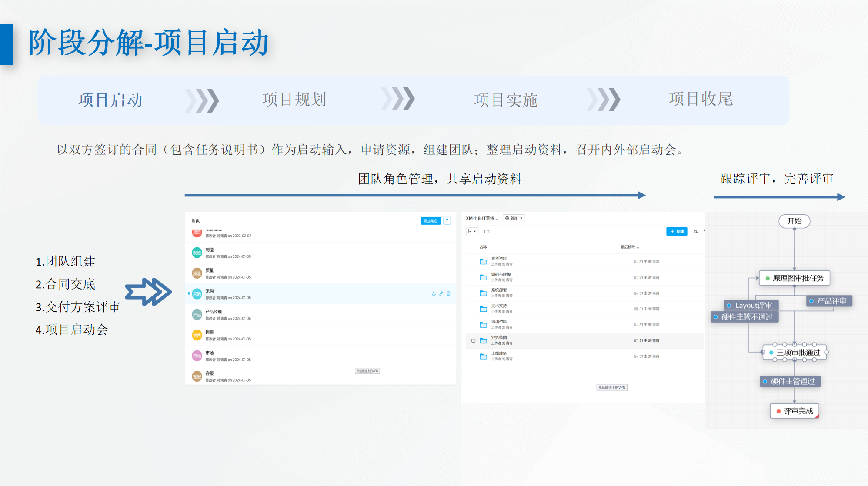The height and width of the screenshot is (486, 868).
Task: Select the 原理图审批任务 flow node
Action: 795,278
